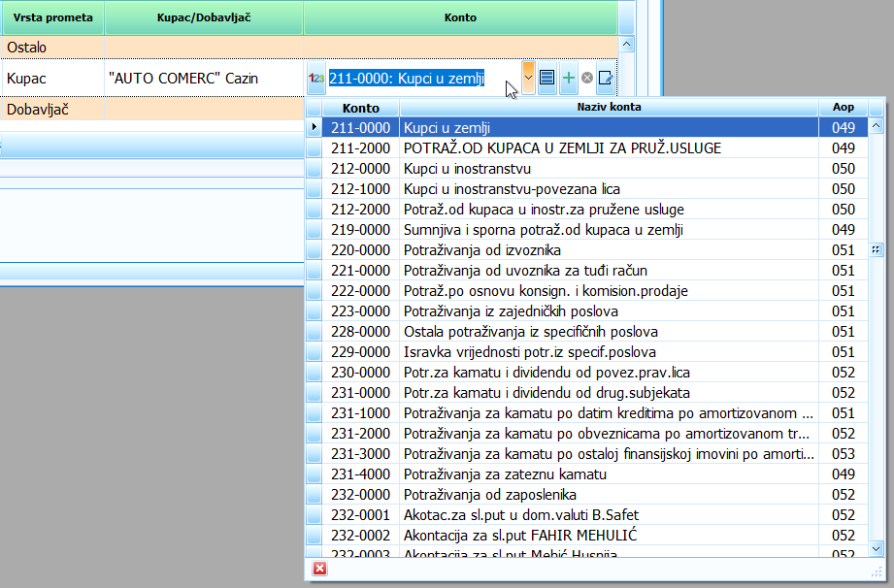Click the Aop column header
This screenshot has width=894, height=588.
tap(843, 108)
